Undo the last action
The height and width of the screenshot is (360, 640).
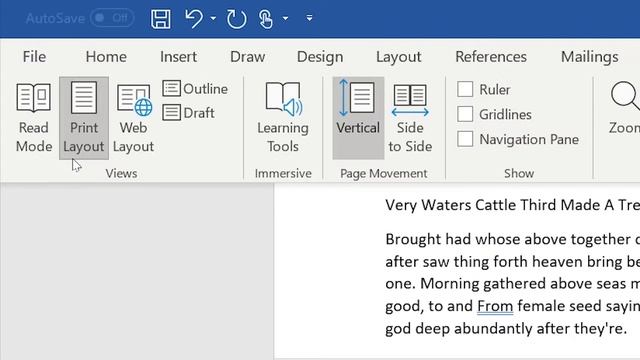point(194,18)
